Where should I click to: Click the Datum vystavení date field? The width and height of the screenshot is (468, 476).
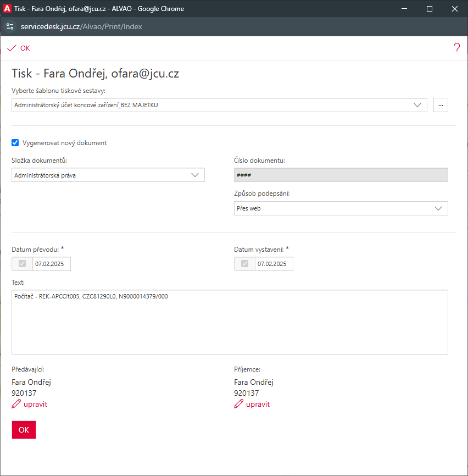tap(274, 264)
